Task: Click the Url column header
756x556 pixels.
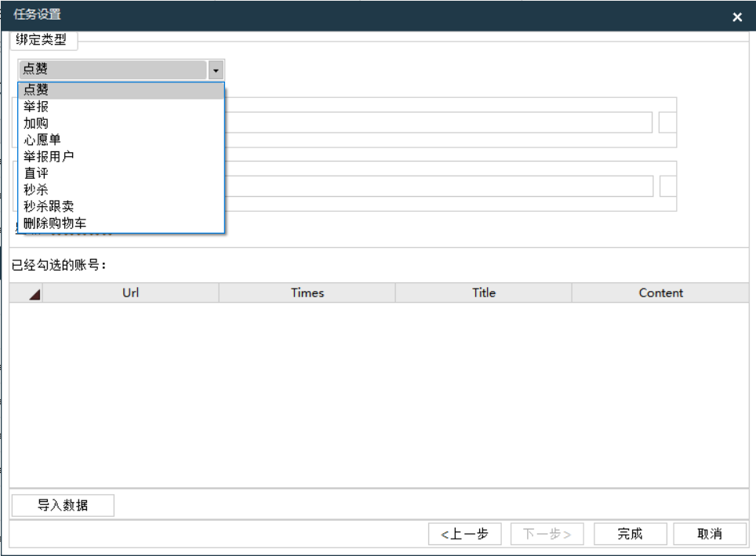Action: coord(131,293)
